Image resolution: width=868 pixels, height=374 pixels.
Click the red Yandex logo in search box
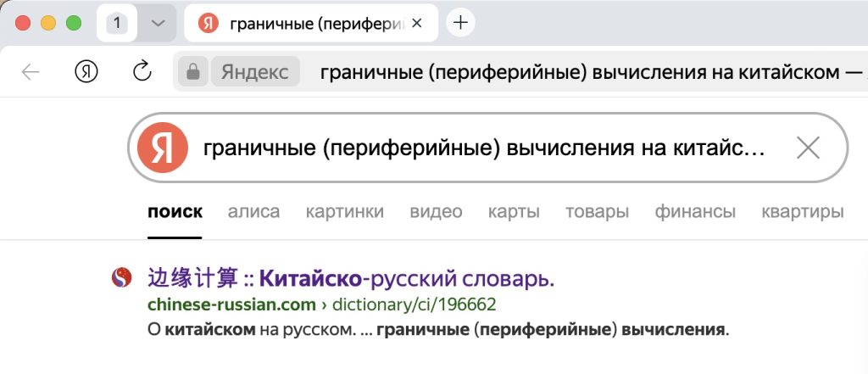click(x=162, y=148)
